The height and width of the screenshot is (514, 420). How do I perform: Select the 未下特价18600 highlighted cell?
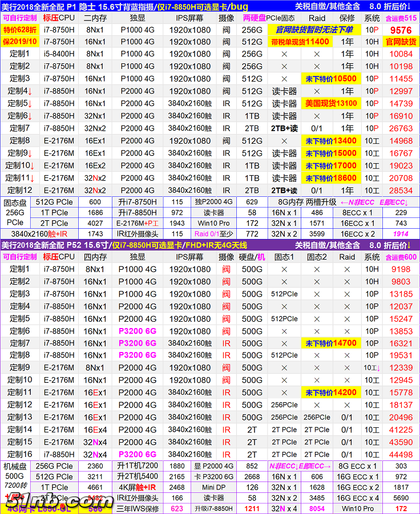(331, 178)
